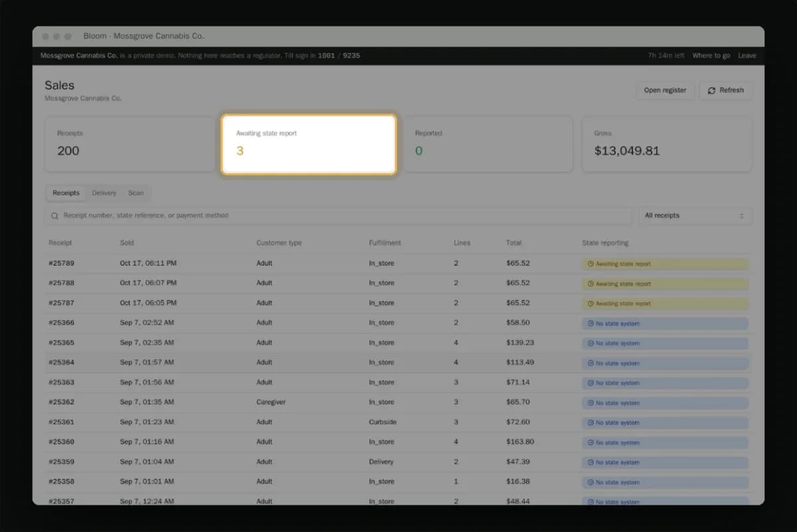Click the Caregiver customer type cell

pos(271,402)
